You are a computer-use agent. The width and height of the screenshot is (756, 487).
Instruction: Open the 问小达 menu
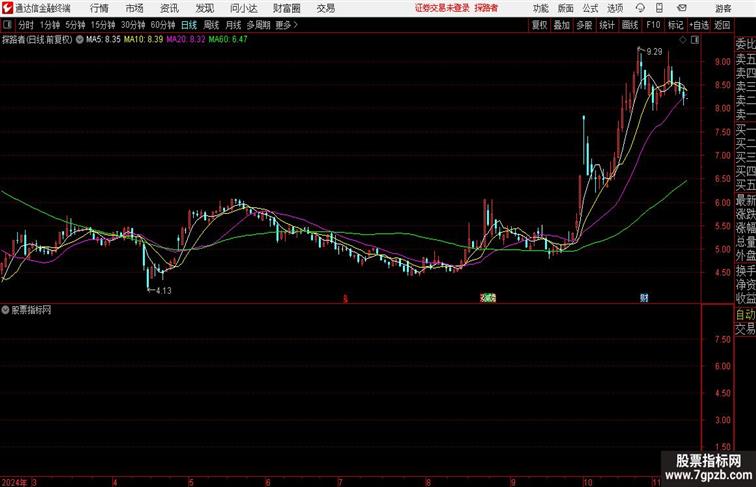click(x=243, y=8)
